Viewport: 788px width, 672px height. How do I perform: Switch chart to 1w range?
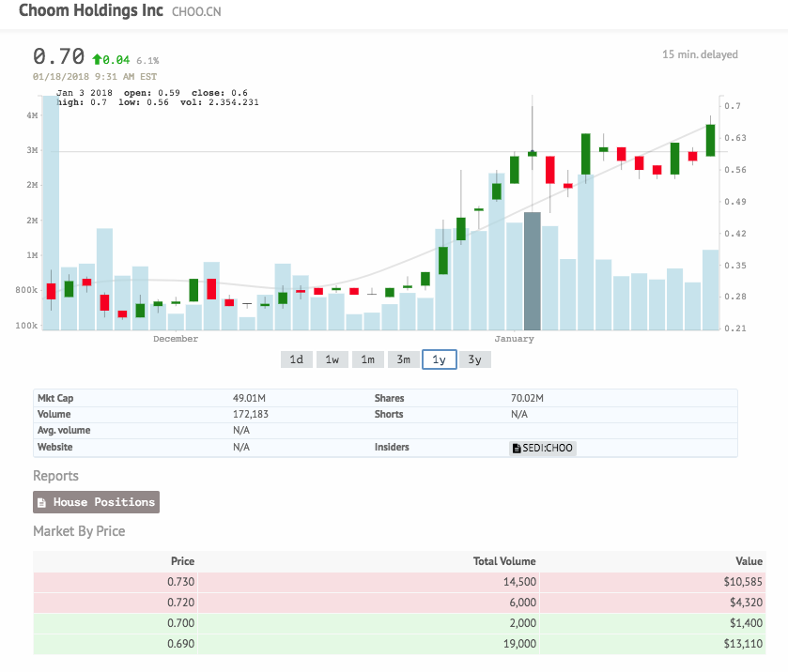[x=332, y=359]
